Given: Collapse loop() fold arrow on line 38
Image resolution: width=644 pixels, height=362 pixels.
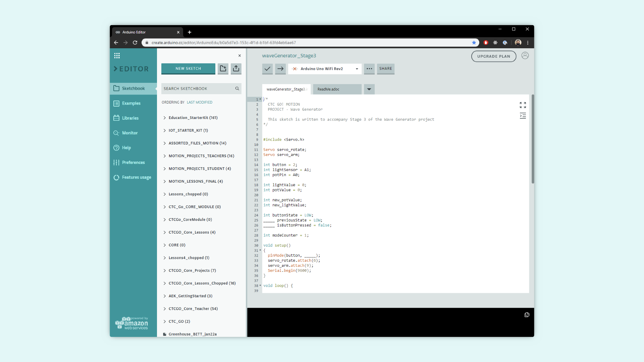Looking at the screenshot, I should [x=260, y=286].
